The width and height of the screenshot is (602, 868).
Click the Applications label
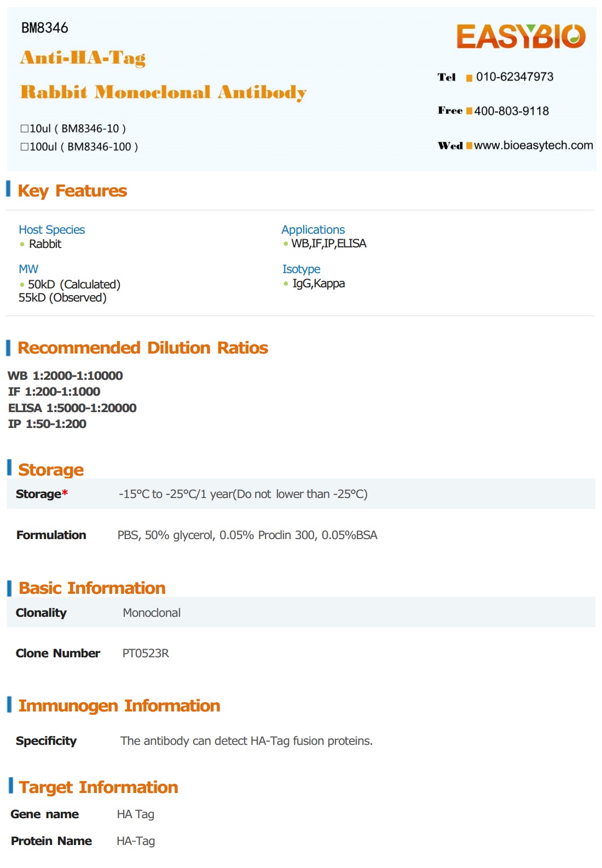(313, 230)
